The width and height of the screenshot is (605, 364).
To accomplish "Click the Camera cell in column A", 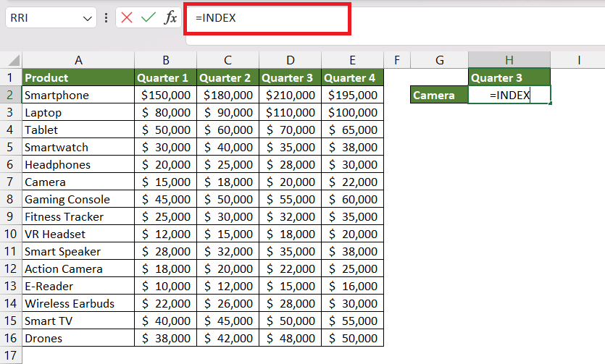I will point(78,182).
